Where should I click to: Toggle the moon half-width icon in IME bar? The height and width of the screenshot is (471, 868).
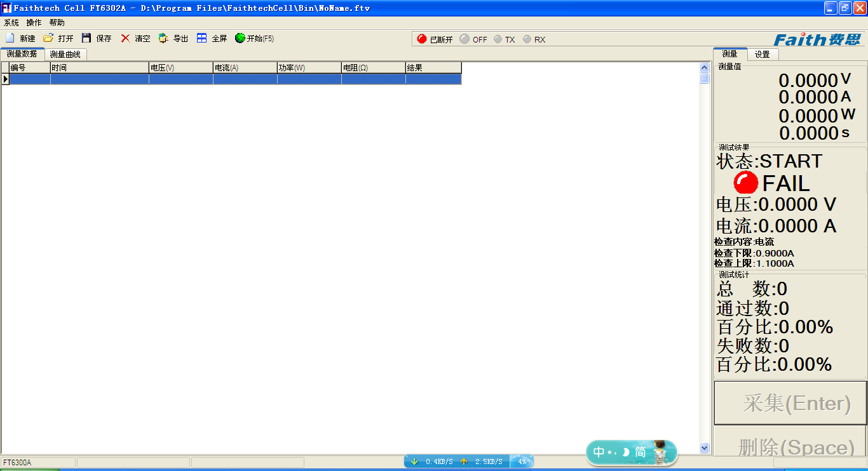coord(625,453)
